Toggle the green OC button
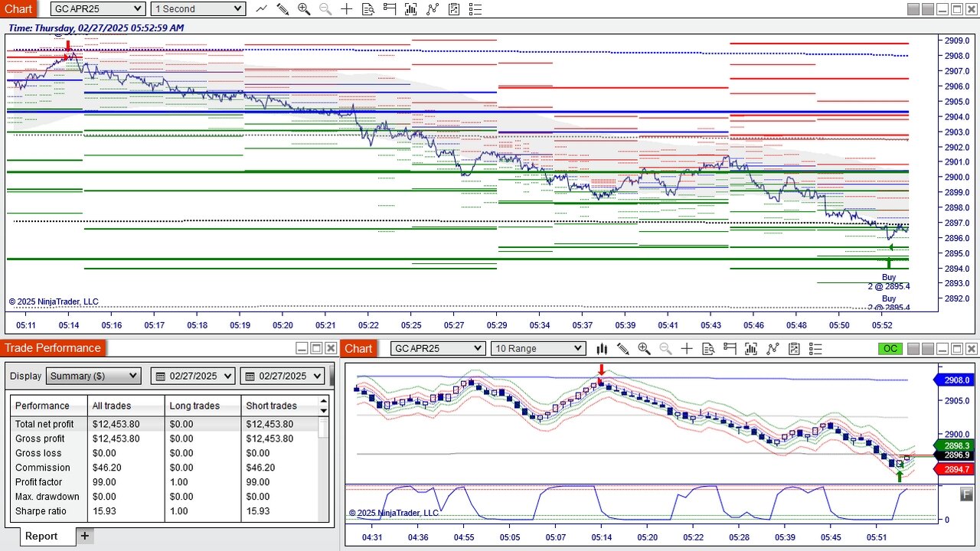Screen dimensions: 980x551 tap(890, 349)
